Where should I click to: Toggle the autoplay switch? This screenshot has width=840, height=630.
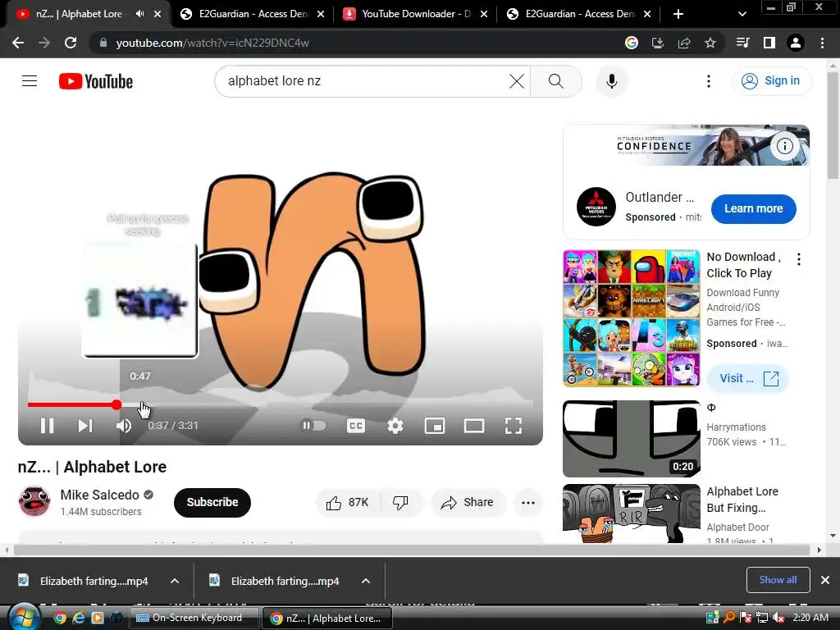(x=314, y=426)
